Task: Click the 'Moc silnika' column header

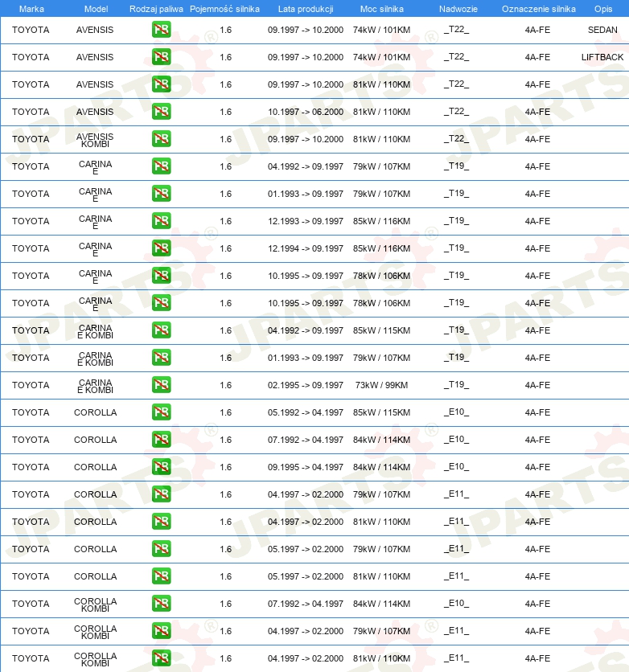Action: (x=381, y=9)
